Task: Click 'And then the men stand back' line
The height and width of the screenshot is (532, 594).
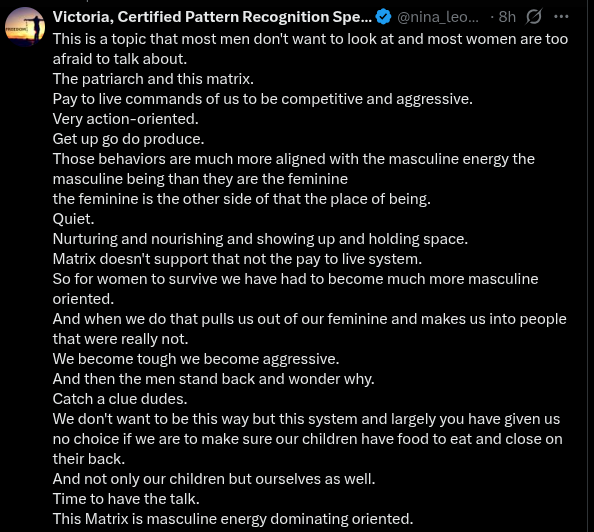Action: tap(213, 379)
